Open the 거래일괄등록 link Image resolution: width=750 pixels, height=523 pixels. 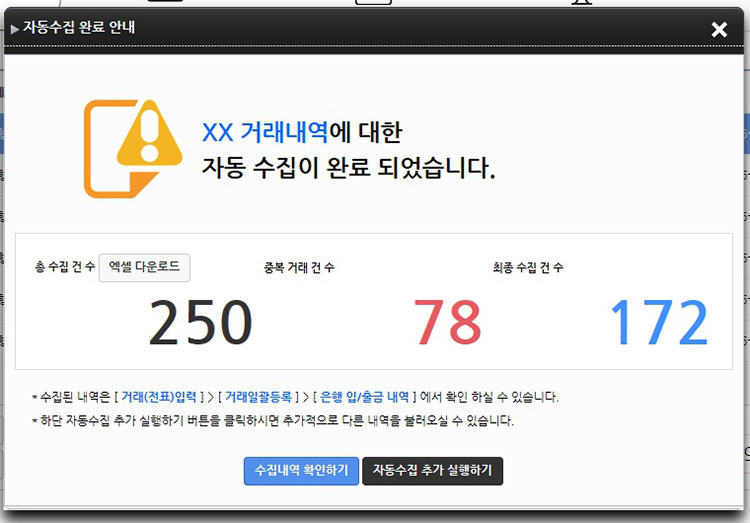click(x=258, y=397)
